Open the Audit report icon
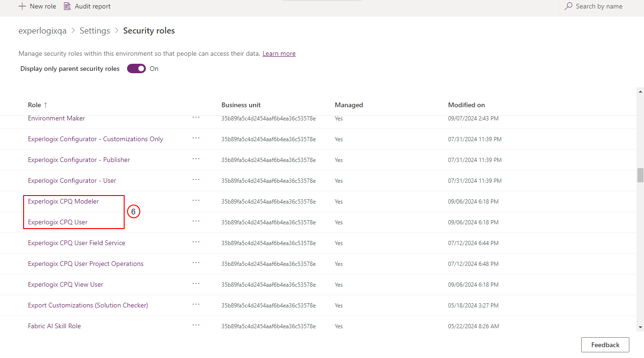Screen dimensions: 644x358 click(x=67, y=6)
